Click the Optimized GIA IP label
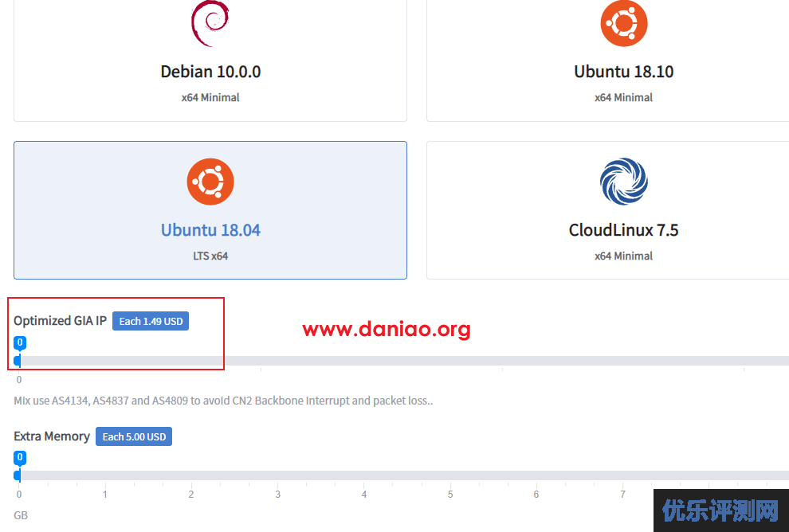The height and width of the screenshot is (532, 789). (x=60, y=321)
